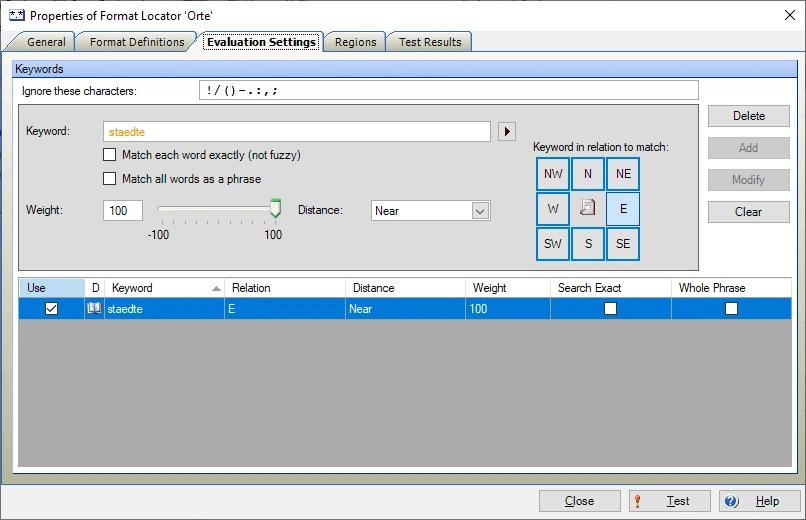Viewport: 806px width, 520px height.
Task: Select the W relation direction button
Action: pyautogui.click(x=553, y=209)
